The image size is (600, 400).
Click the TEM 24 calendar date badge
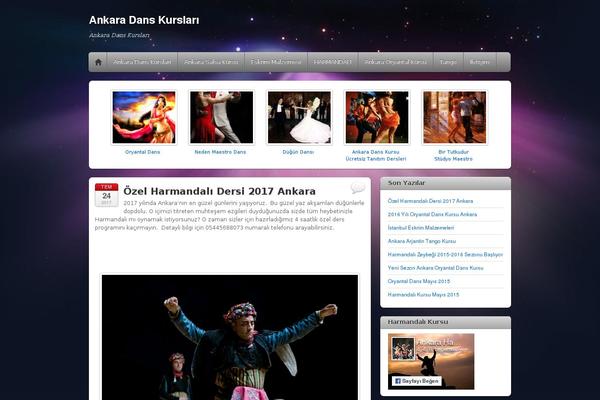tap(106, 195)
